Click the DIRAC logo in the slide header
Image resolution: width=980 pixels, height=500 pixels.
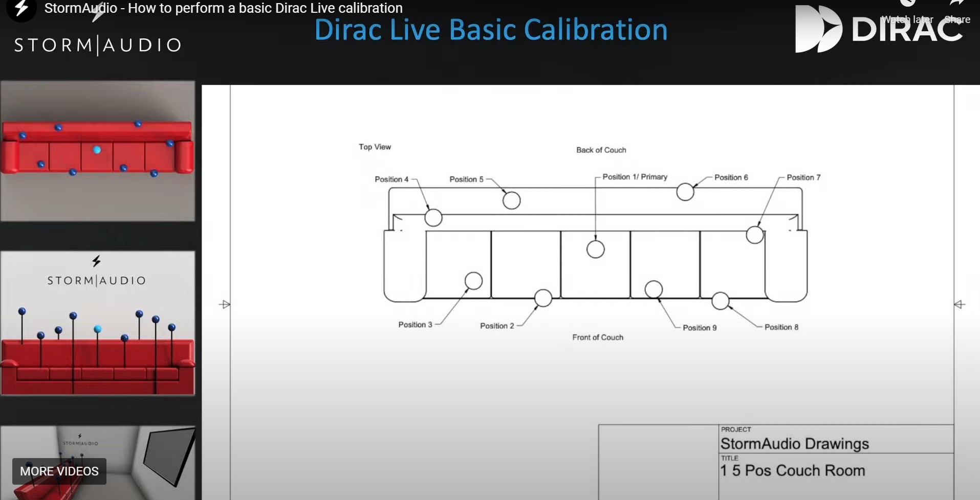pos(879,30)
